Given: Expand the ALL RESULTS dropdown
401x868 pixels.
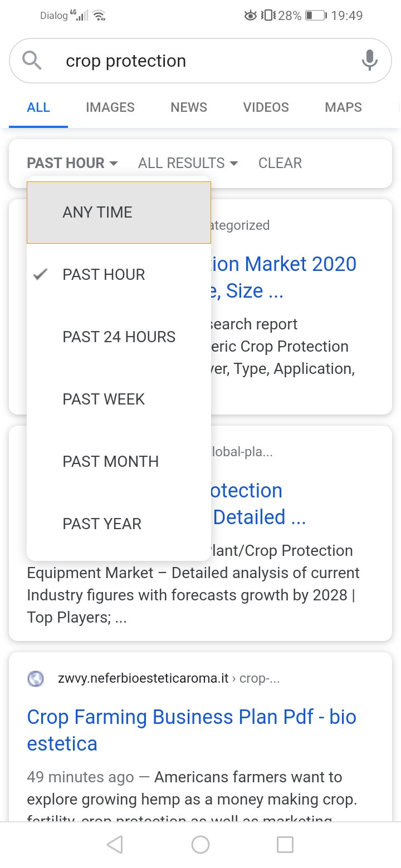Looking at the screenshot, I should point(188,163).
